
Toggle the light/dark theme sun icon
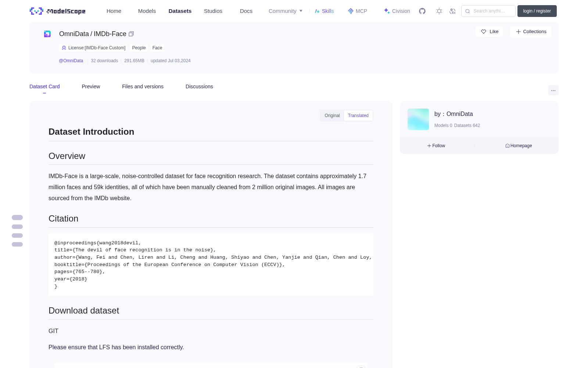[439, 11]
